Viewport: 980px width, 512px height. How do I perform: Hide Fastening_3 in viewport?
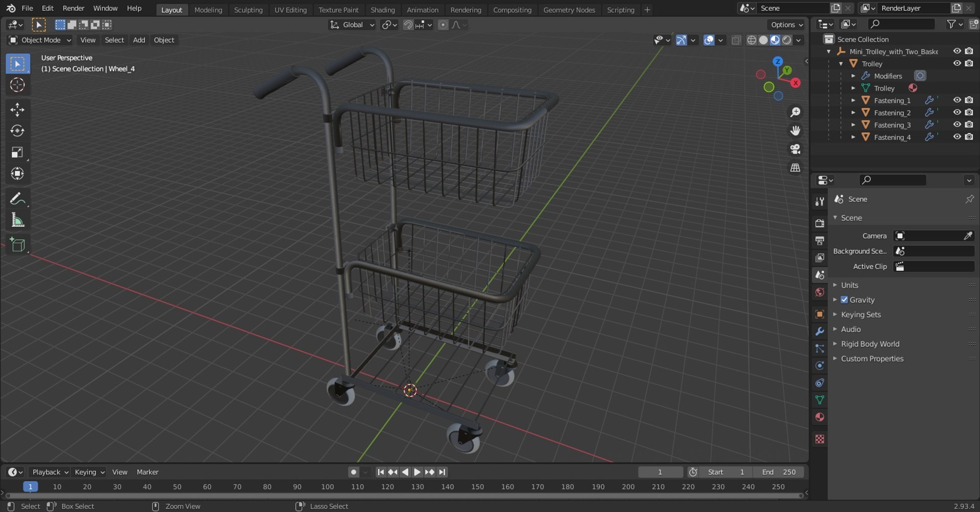pos(957,125)
